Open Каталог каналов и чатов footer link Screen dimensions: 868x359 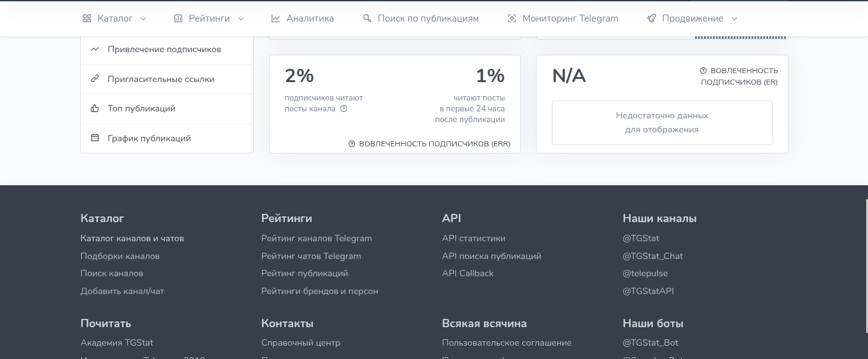point(132,239)
